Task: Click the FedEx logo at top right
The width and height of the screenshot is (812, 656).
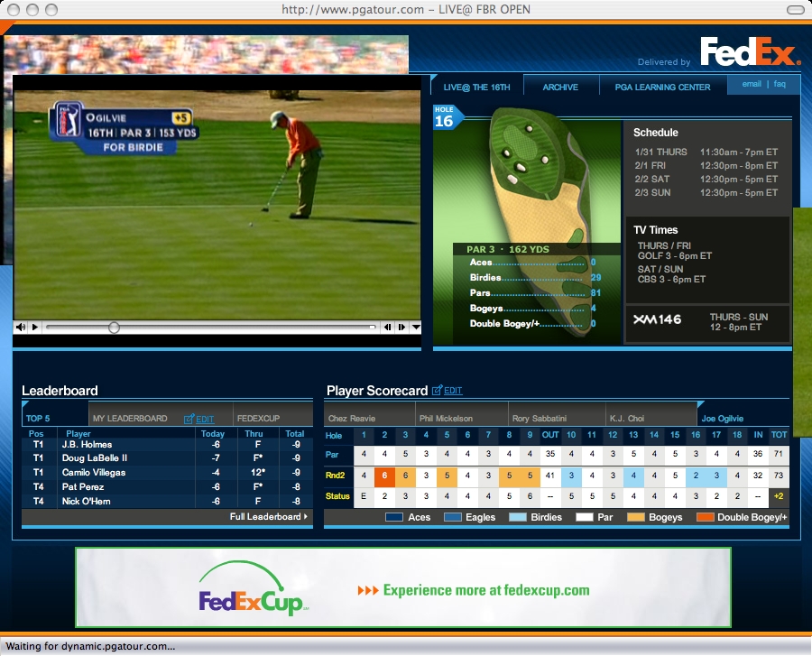Action: pos(750,51)
